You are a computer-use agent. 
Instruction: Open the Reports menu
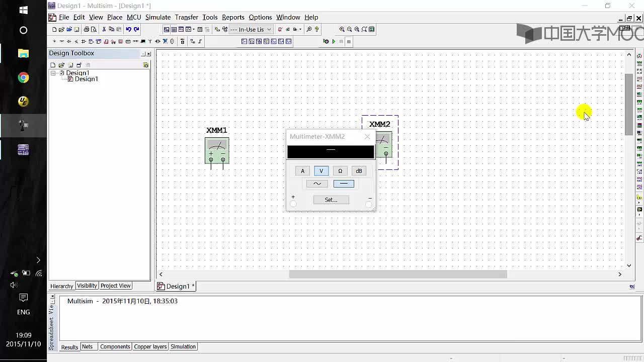233,17
